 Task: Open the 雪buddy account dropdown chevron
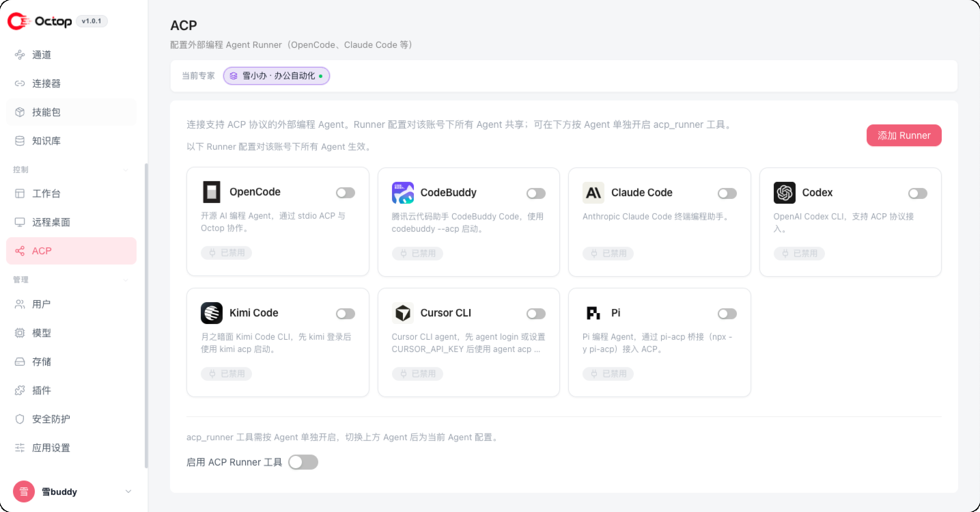coord(128,491)
